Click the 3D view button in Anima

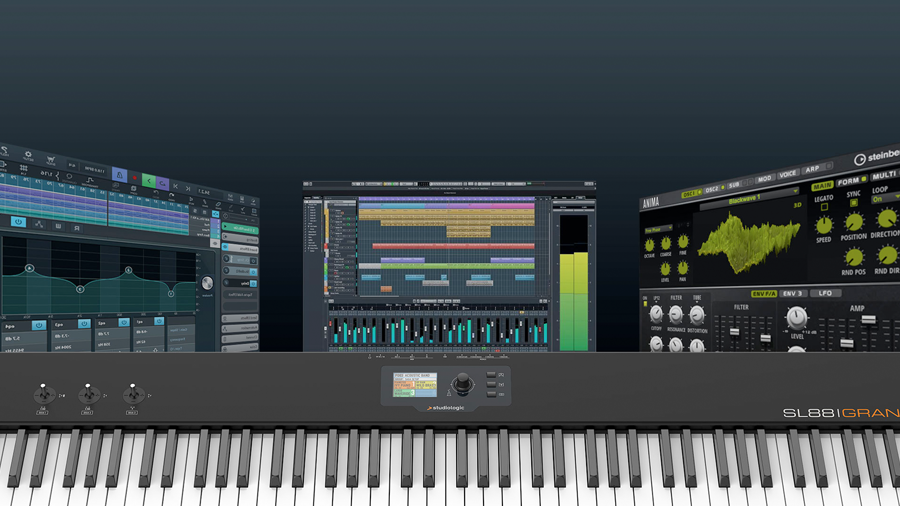click(798, 205)
